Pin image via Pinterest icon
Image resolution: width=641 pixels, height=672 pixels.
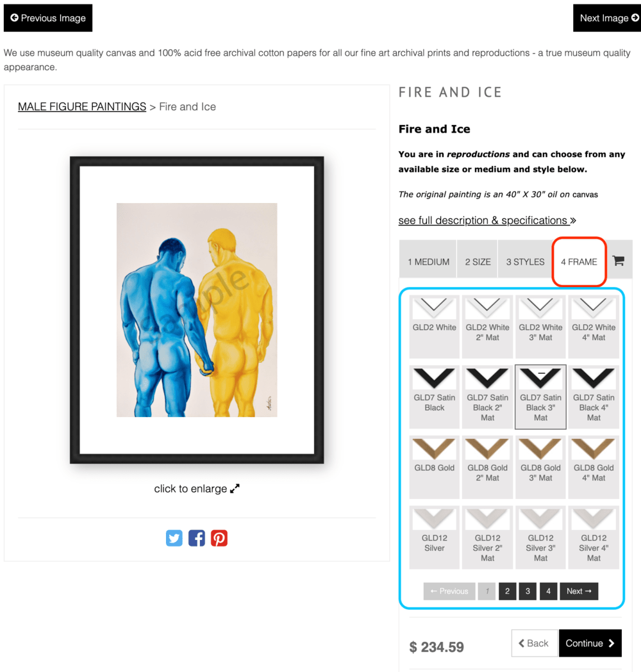click(x=219, y=538)
